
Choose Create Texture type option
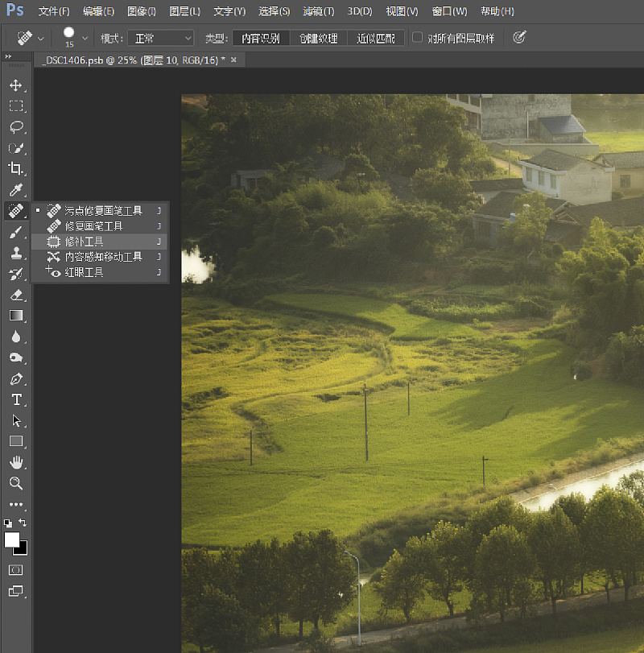pyautogui.click(x=319, y=39)
